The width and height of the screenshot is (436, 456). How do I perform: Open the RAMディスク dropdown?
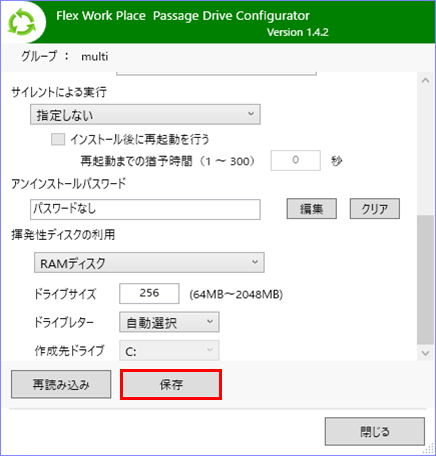(x=149, y=263)
